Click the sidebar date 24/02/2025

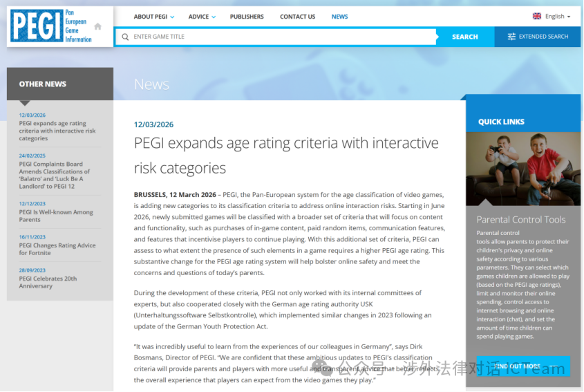coord(32,156)
